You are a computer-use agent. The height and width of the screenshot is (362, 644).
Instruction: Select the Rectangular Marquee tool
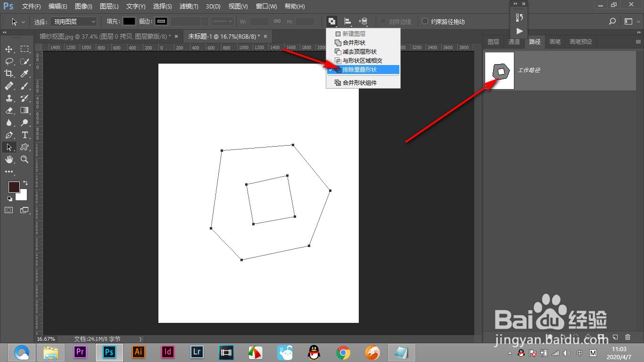pos(25,49)
